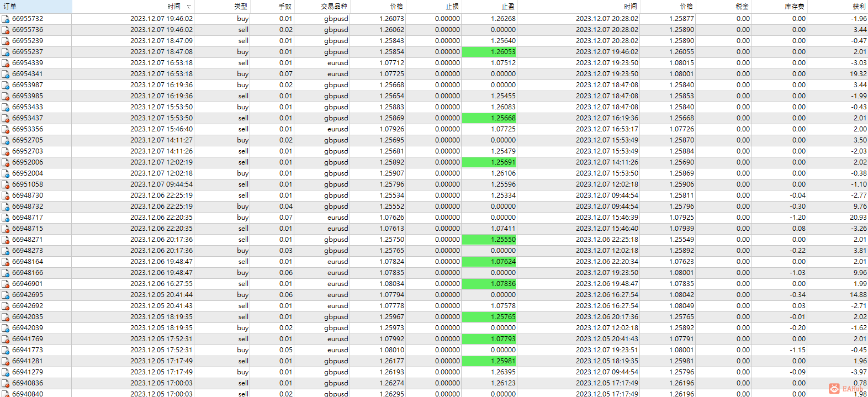Select order number 66942695
The image size is (868, 397).
pyautogui.click(x=28, y=295)
